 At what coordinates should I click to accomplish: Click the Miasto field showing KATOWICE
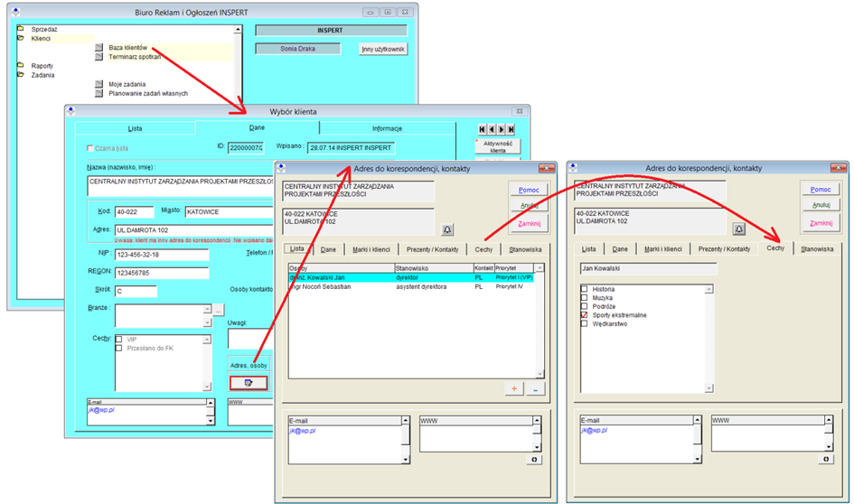(x=229, y=212)
